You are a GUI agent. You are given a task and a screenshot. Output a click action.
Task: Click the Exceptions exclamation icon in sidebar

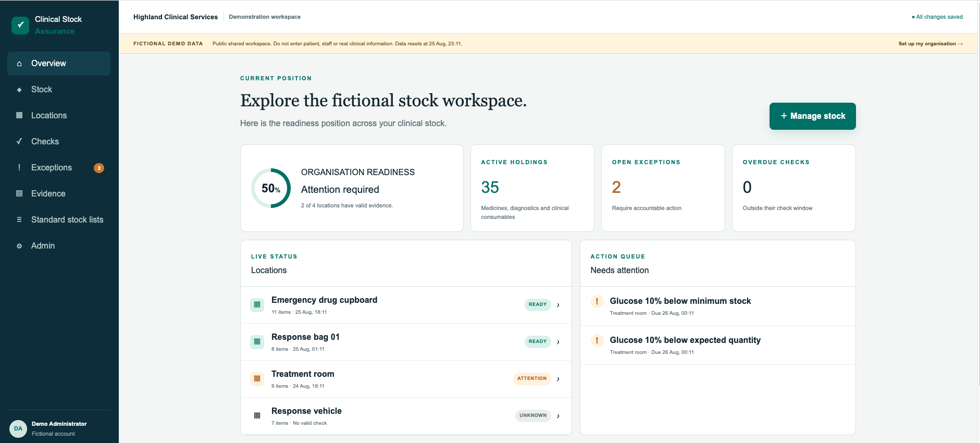[19, 168]
